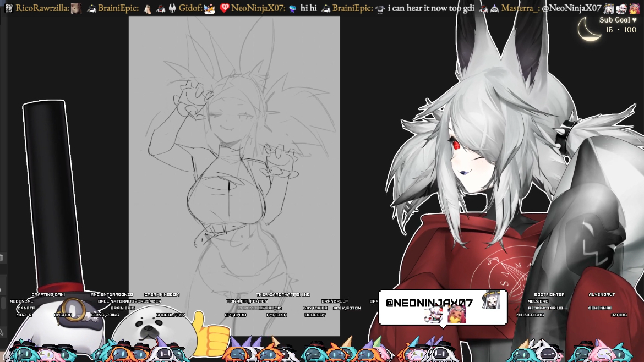Click viewer name 'FIONA_FIFI_FOXTON'

[x=247, y=301]
